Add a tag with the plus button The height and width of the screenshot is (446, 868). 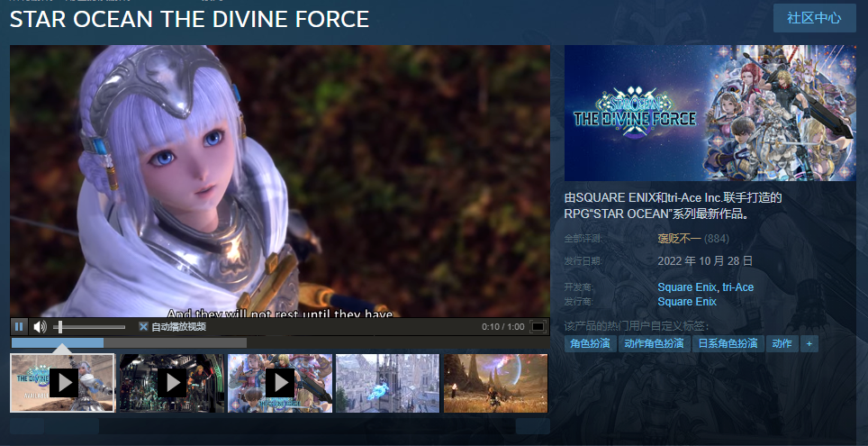tap(809, 343)
